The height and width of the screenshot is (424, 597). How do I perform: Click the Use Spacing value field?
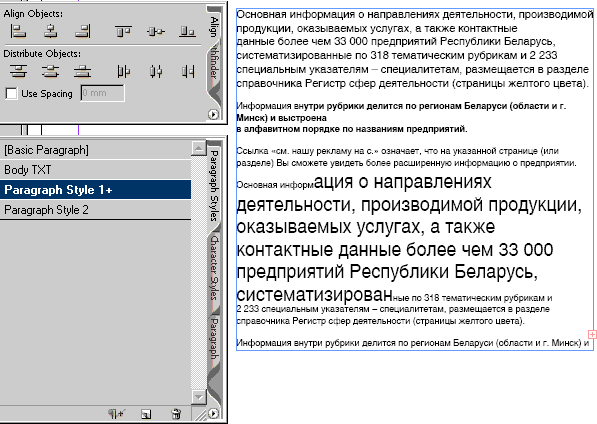pyautogui.click(x=102, y=93)
